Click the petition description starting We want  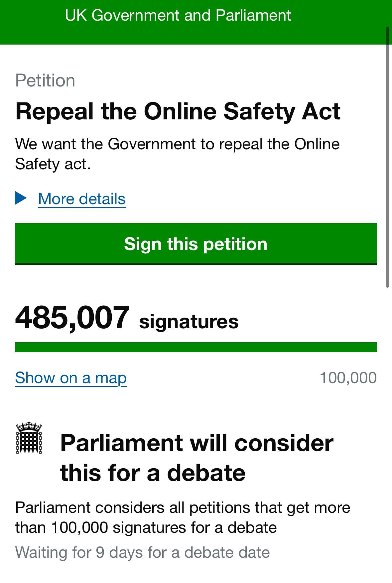177,154
